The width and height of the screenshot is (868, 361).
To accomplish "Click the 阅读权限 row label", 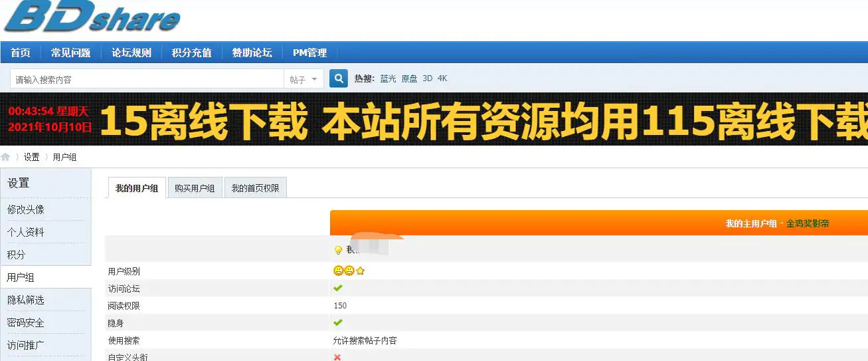I will pos(124,306).
